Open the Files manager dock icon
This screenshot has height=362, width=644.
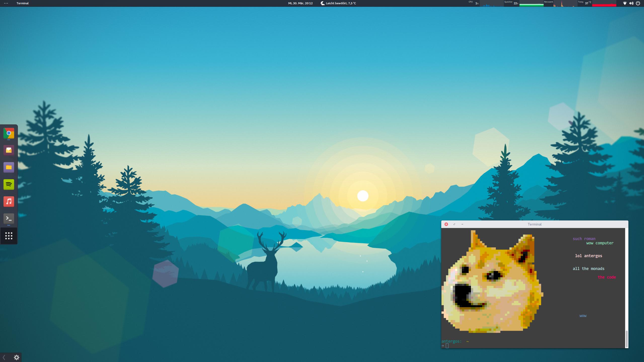[9, 167]
